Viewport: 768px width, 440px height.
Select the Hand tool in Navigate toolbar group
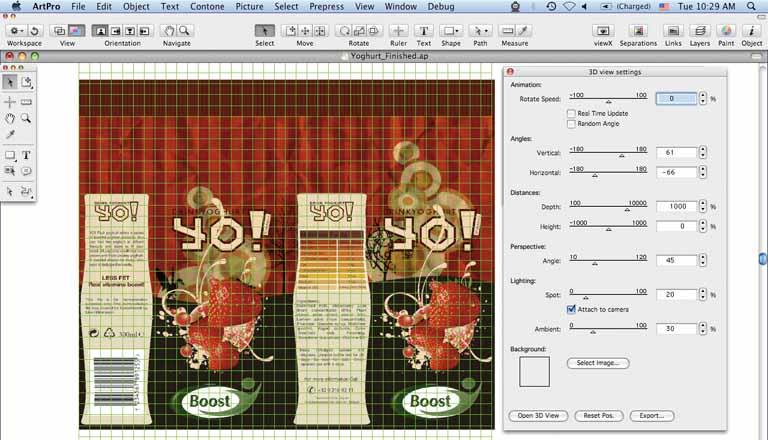[x=169, y=31]
